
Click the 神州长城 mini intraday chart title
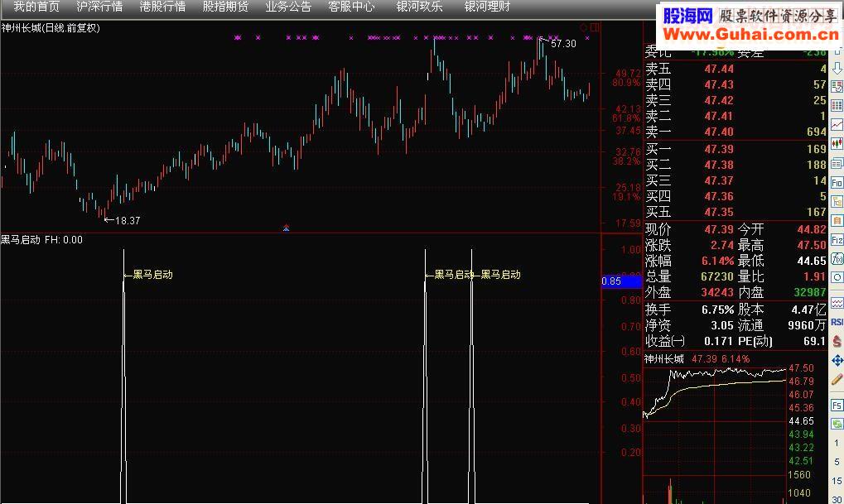pos(664,359)
